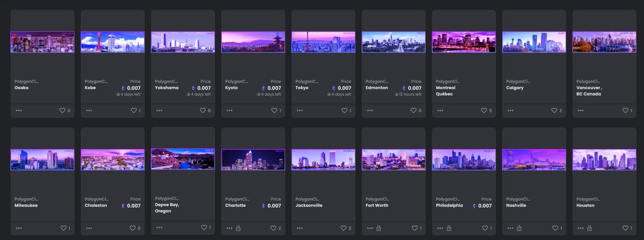Open the more options menu for Kobe
Viewport: 644px width, 240px height.
(89, 111)
